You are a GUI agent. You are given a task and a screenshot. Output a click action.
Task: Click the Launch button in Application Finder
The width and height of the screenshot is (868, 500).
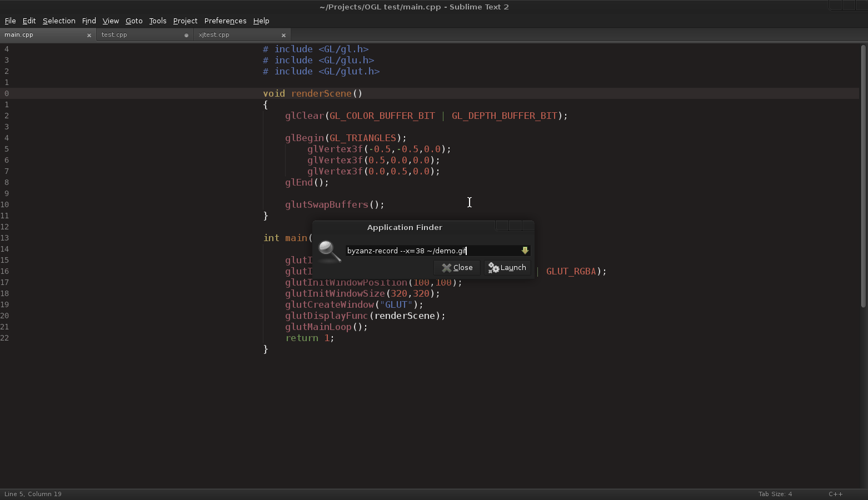click(x=507, y=268)
